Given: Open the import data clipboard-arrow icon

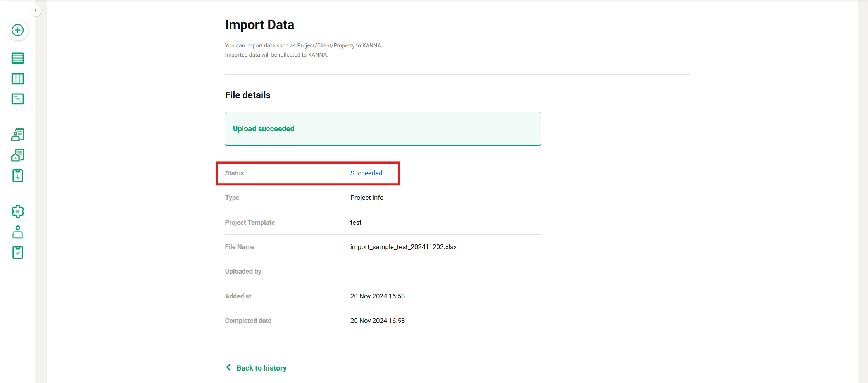Looking at the screenshot, I should pyautogui.click(x=18, y=176).
